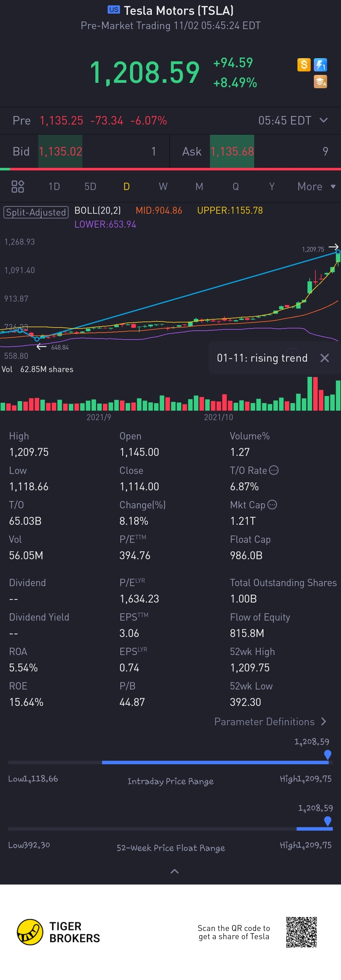Open Parameter Definitions
Image resolution: width=341 pixels, height=980 pixels.
[270, 722]
